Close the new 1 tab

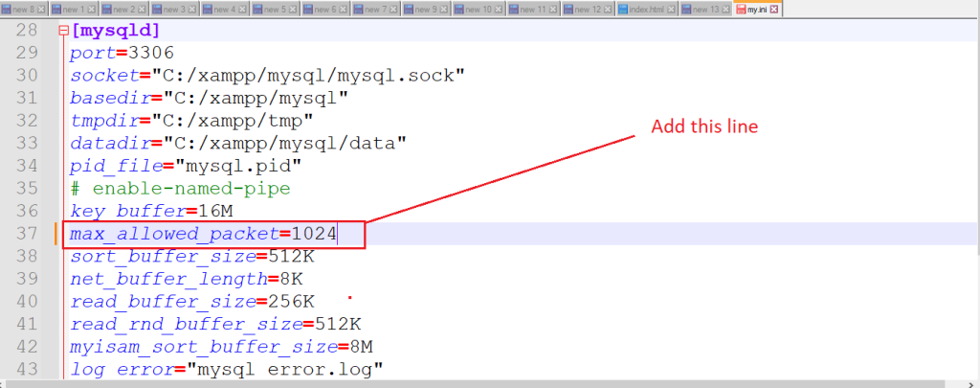[x=94, y=9]
